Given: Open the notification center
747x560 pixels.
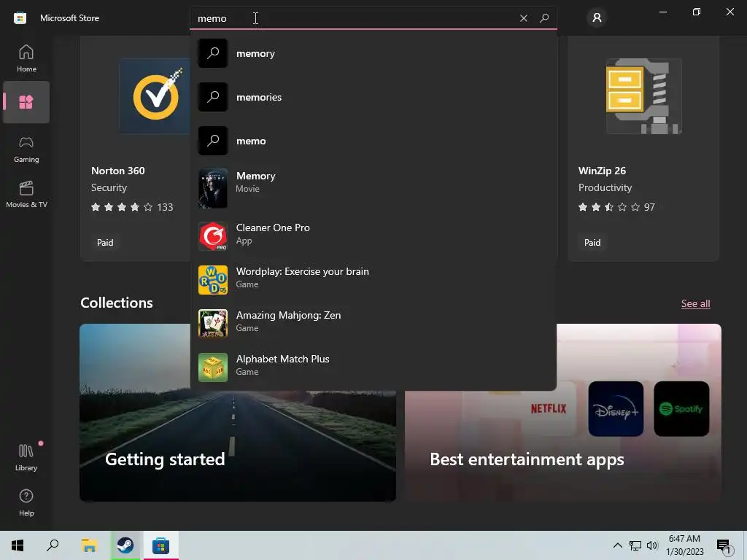Looking at the screenshot, I should (x=724, y=546).
